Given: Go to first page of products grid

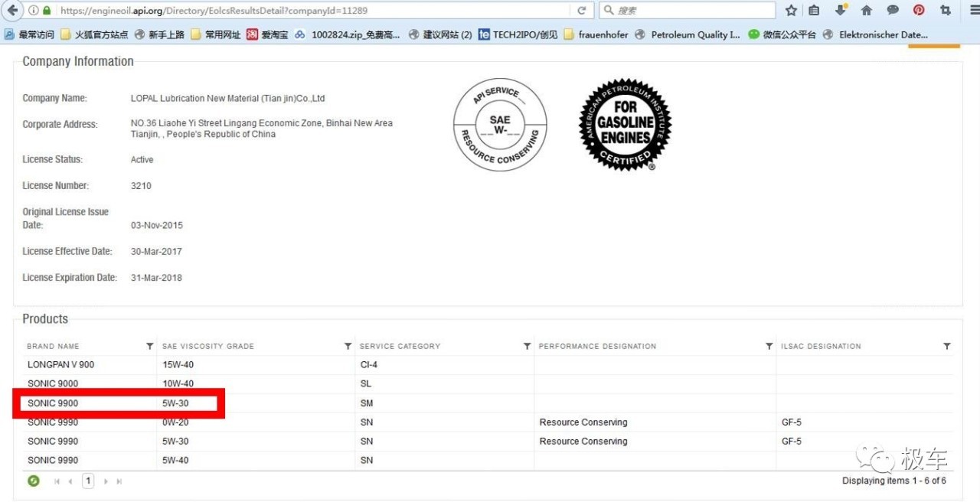Looking at the screenshot, I should [57, 481].
